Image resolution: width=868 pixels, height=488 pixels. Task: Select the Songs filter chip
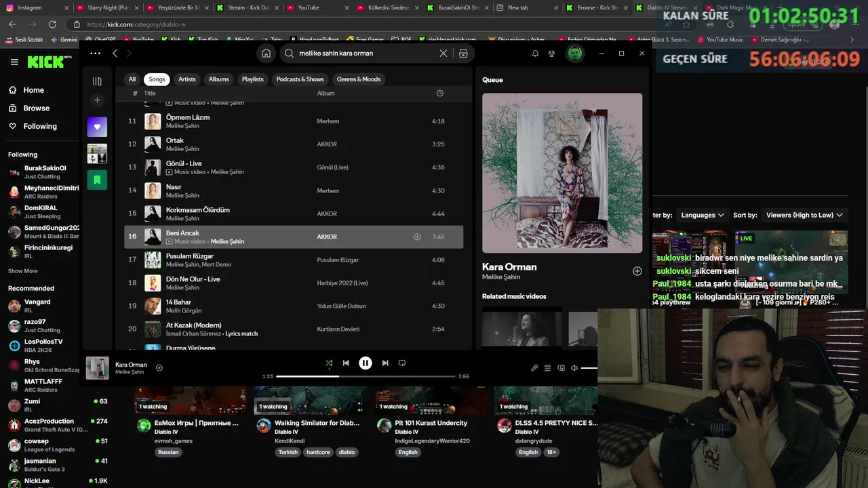click(157, 79)
